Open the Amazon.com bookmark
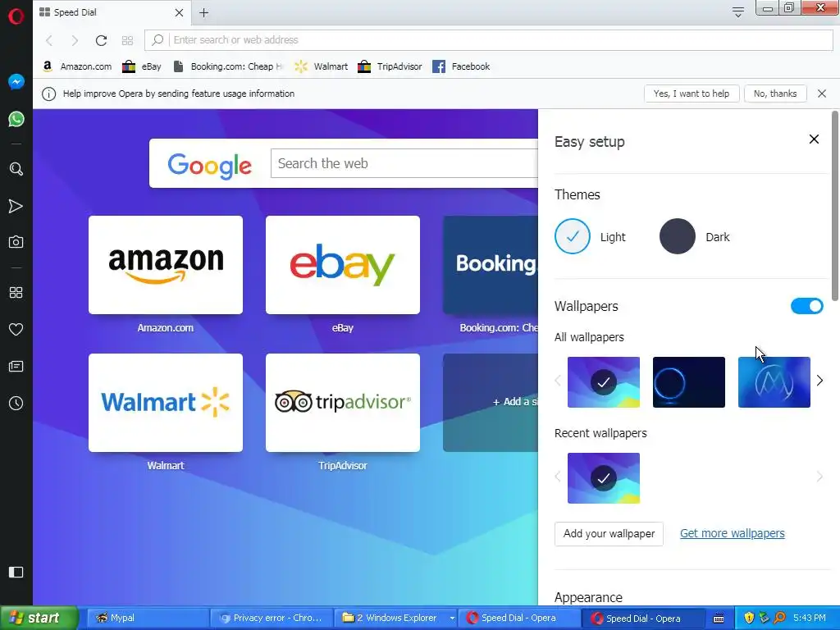840x630 pixels. 77,66
